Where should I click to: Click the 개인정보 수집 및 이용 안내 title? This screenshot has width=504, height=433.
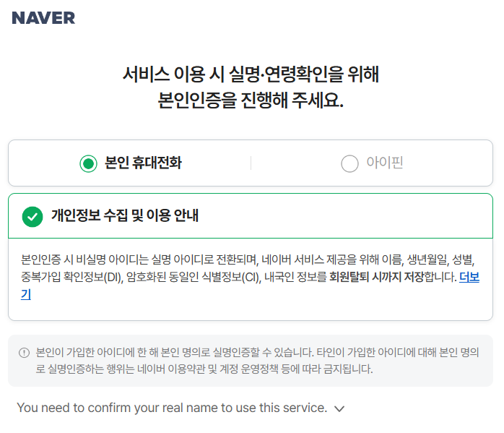(x=125, y=215)
